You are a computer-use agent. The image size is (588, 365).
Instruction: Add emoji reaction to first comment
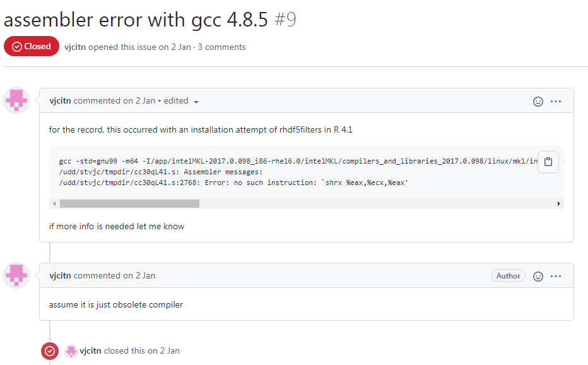(538, 101)
